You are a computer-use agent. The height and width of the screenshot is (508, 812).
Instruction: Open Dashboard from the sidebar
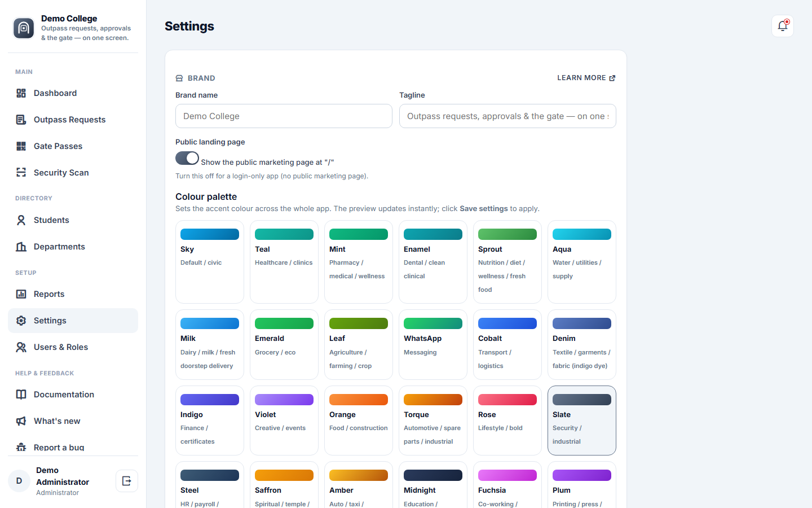[x=73, y=93]
